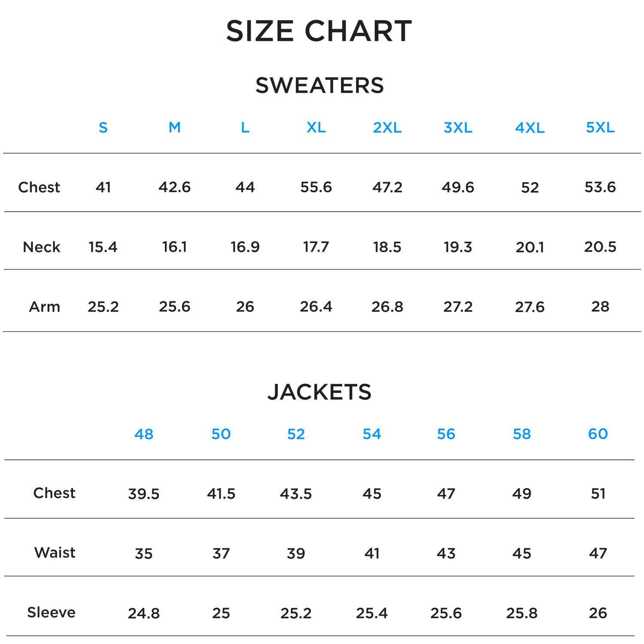Select jacket size 60 column header

pyautogui.click(x=598, y=434)
